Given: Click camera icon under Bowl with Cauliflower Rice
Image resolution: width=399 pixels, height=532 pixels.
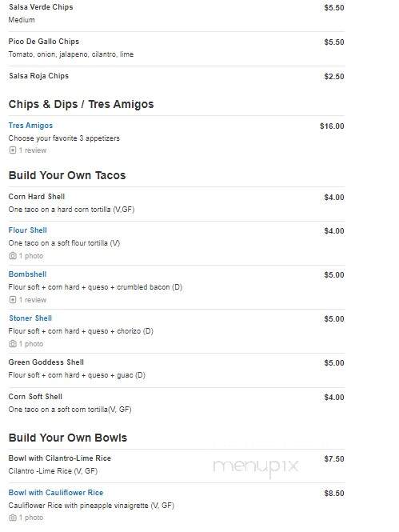Looking at the screenshot, I should point(13,518).
